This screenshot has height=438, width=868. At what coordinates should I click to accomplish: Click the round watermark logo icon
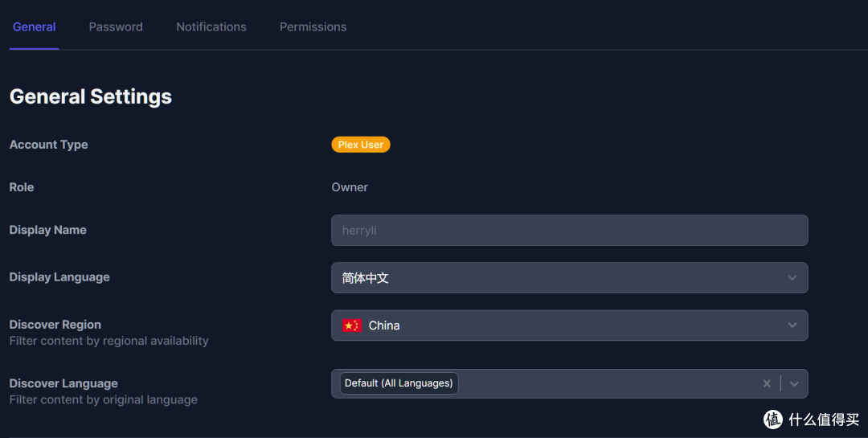(x=772, y=419)
